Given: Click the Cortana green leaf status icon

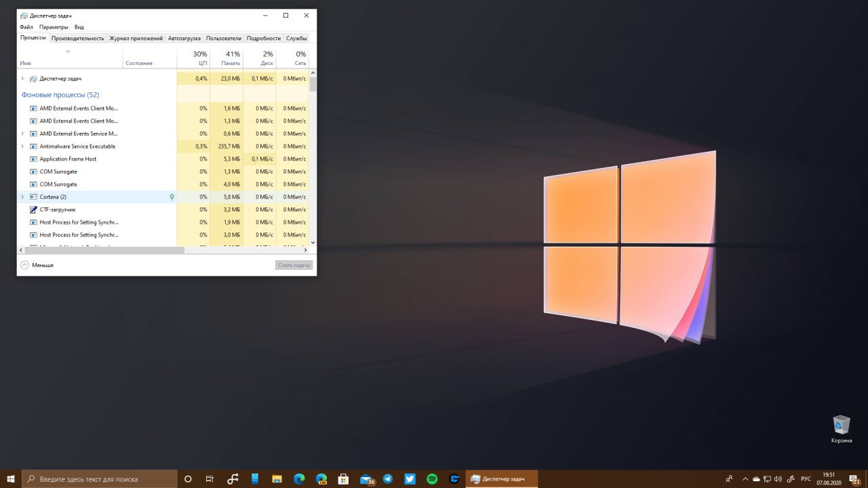Looking at the screenshot, I should (x=172, y=197).
